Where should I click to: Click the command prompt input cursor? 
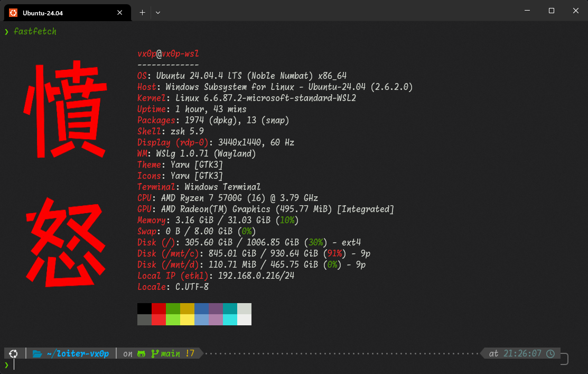coord(14,364)
